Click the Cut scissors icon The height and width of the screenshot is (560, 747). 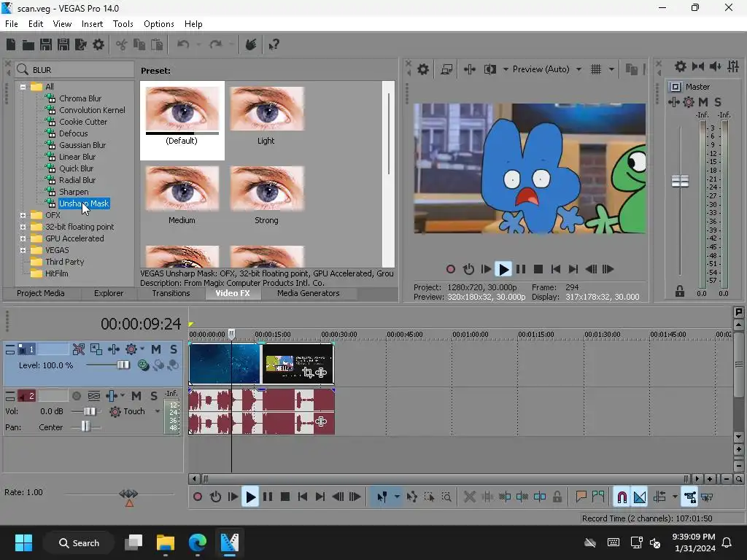click(122, 44)
